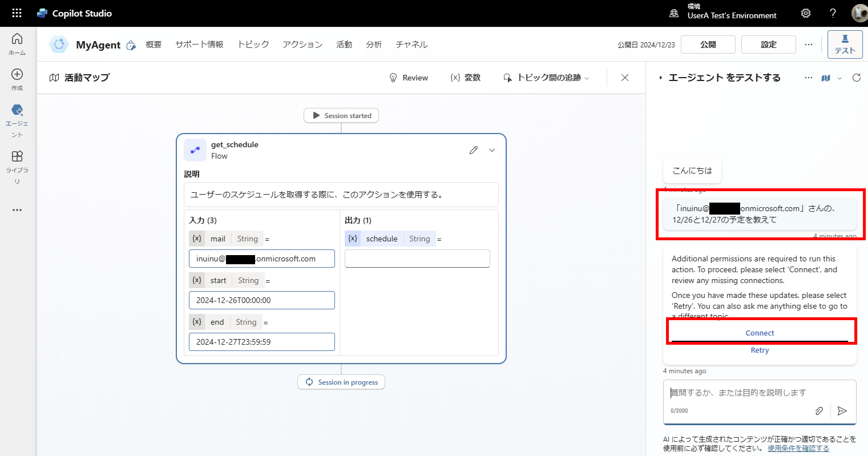
Task: Collapse the get_schedule node with its chevron
Action: click(491, 150)
